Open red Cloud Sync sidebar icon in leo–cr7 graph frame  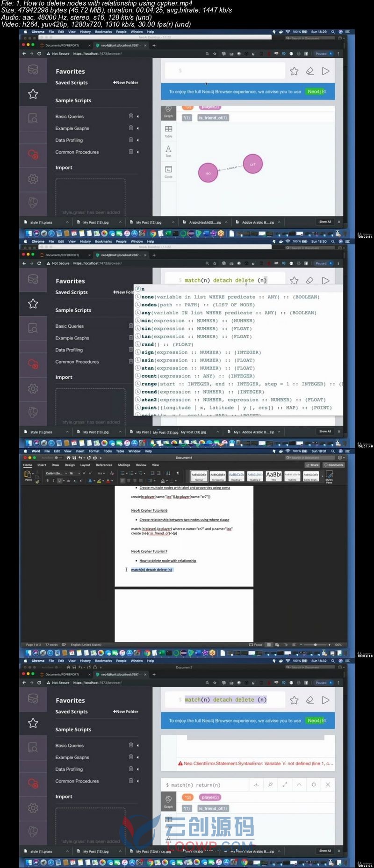(33, 154)
